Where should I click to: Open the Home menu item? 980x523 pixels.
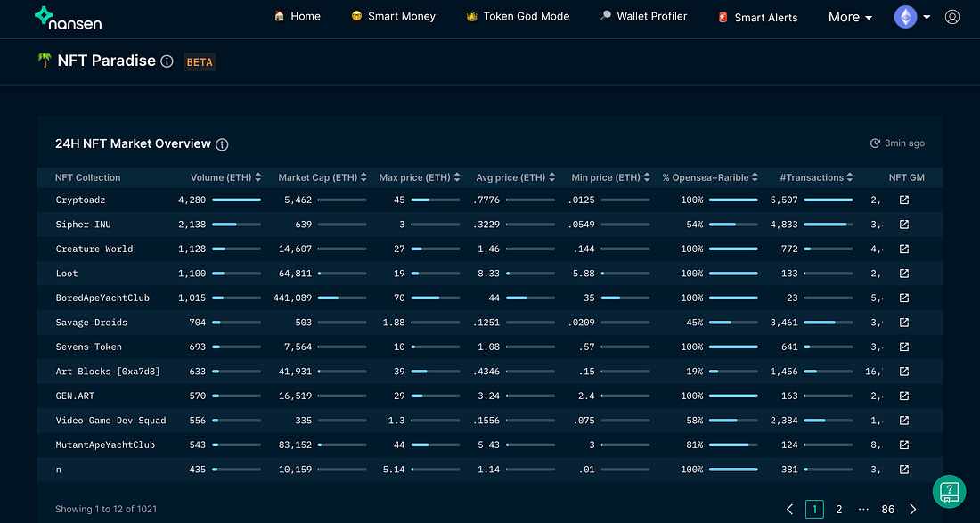pos(297,16)
